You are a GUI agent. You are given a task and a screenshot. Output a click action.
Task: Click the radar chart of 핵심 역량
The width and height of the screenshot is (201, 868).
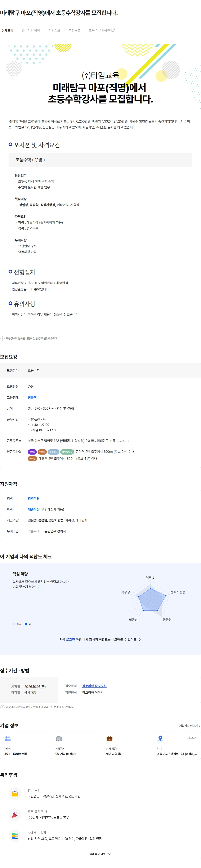(151, 599)
